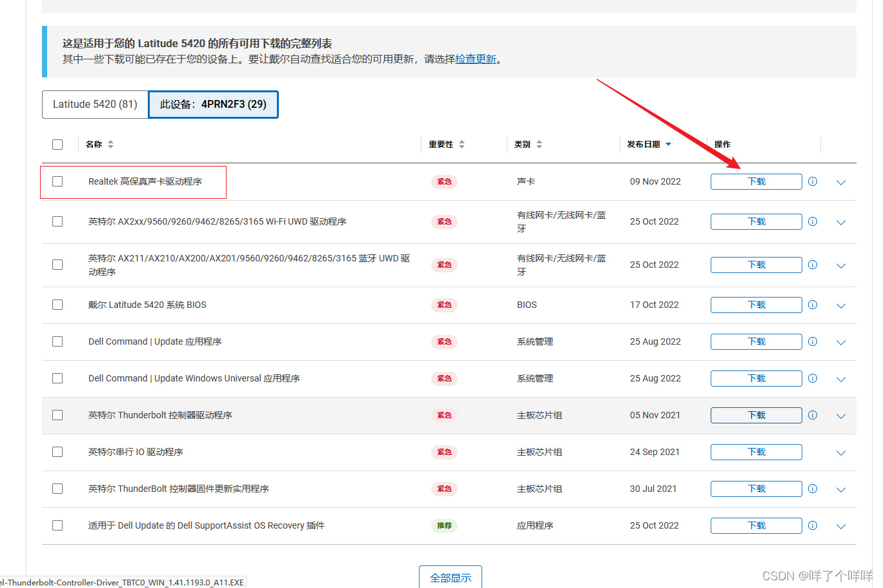The height and width of the screenshot is (588, 883).
Task: Download the Intel Wi-Fi UWD driver
Action: 756,221
